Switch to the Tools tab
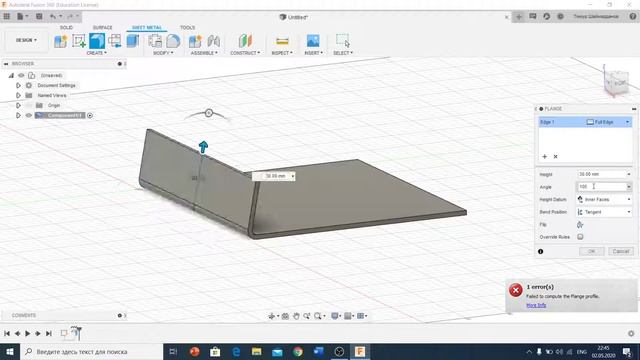640x360 pixels. pos(187,27)
